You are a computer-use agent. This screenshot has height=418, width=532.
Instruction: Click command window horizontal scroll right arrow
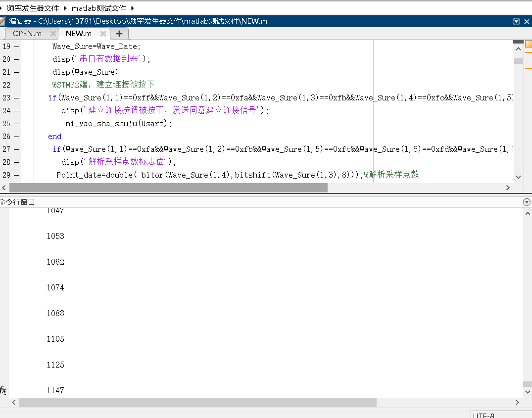point(518,402)
